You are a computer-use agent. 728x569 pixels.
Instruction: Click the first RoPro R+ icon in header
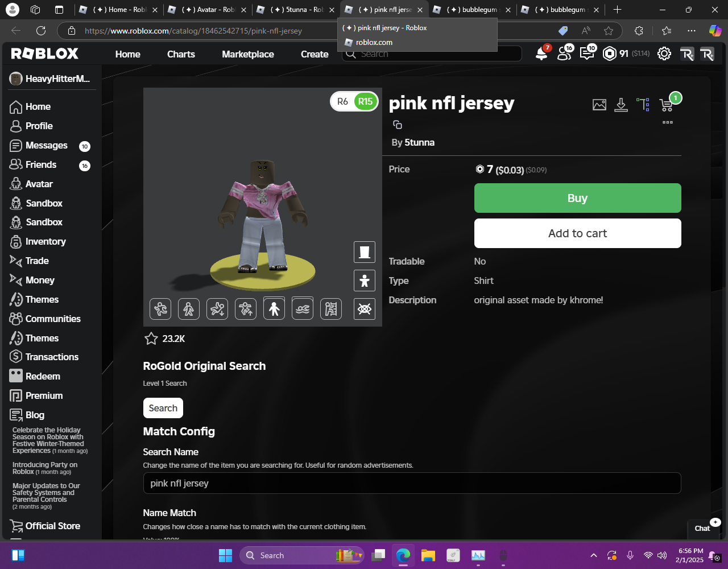(686, 53)
